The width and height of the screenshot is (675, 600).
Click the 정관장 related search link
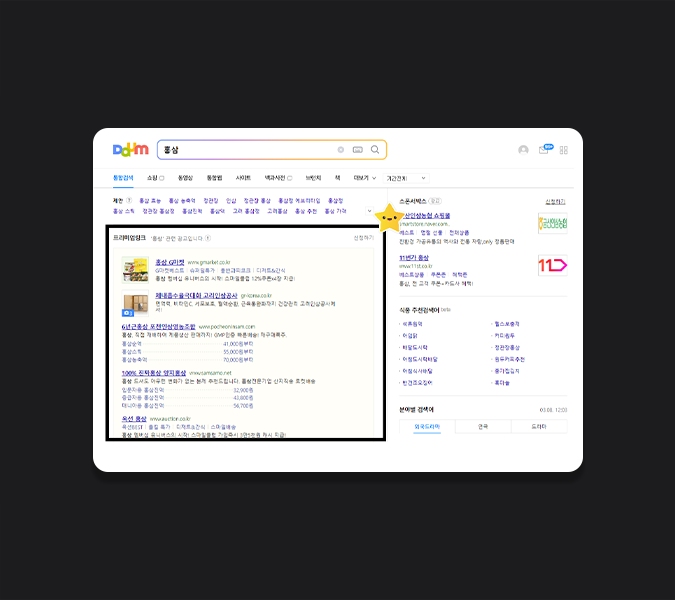pyautogui.click(x=211, y=201)
